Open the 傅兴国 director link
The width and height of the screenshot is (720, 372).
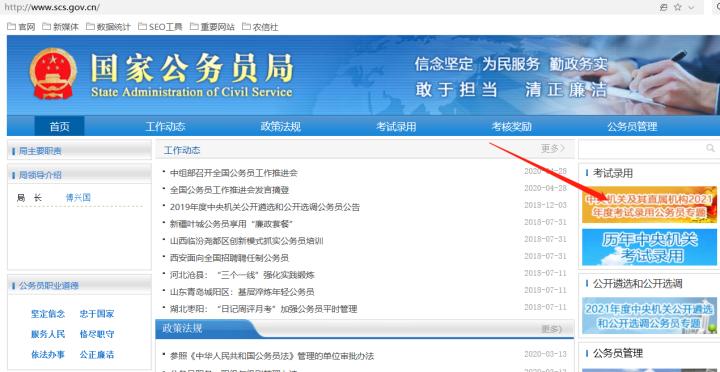point(78,197)
